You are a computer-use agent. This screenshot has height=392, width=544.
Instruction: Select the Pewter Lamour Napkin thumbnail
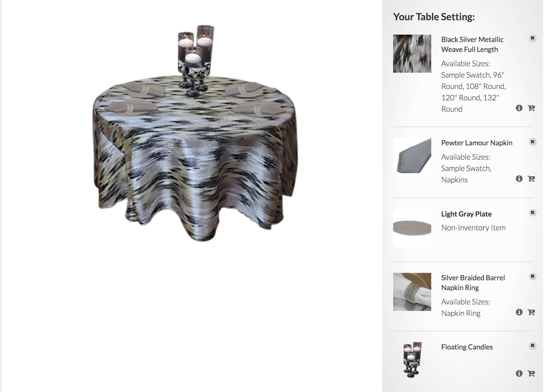pos(412,157)
